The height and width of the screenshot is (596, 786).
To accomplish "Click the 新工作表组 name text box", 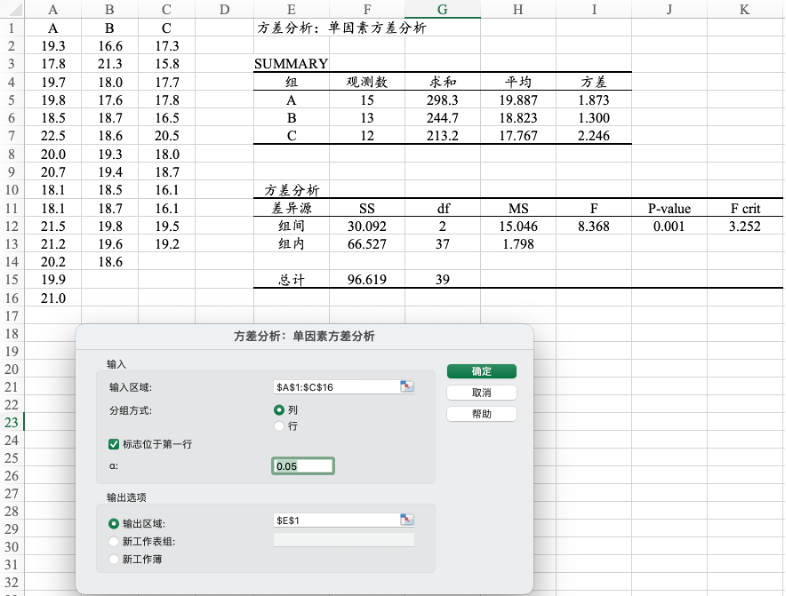I will pyautogui.click(x=343, y=540).
